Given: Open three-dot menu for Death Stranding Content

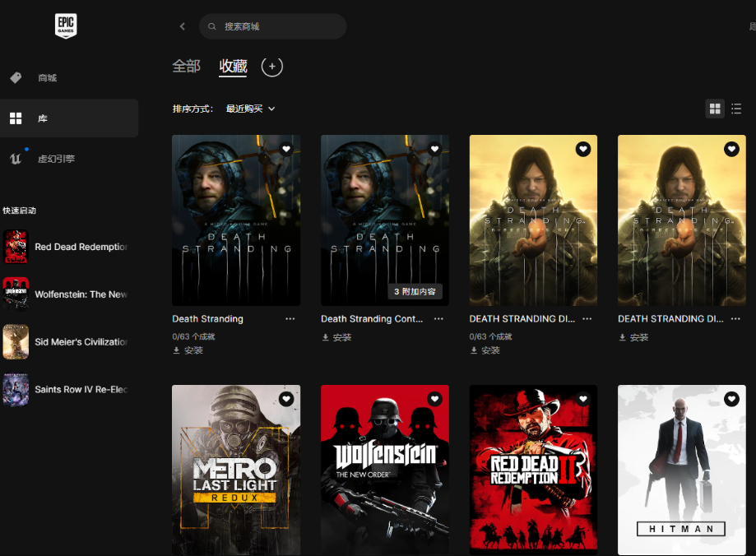Looking at the screenshot, I should (x=438, y=319).
